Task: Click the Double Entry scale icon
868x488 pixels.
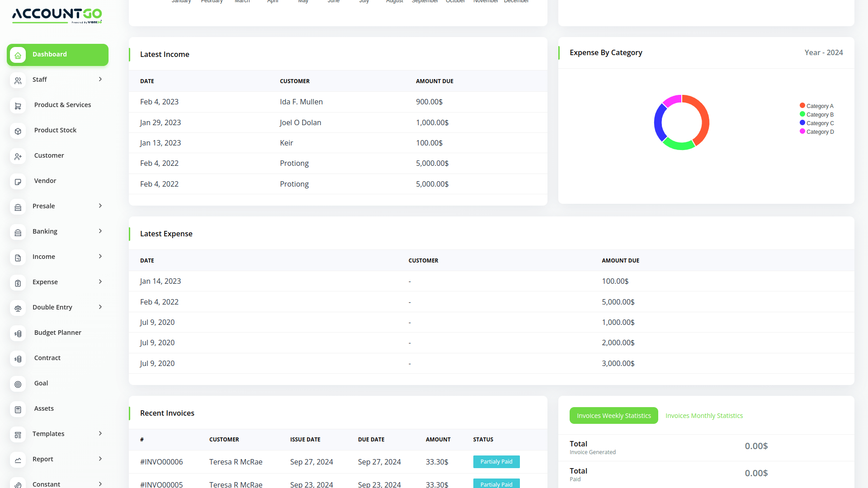Action: click(x=18, y=308)
